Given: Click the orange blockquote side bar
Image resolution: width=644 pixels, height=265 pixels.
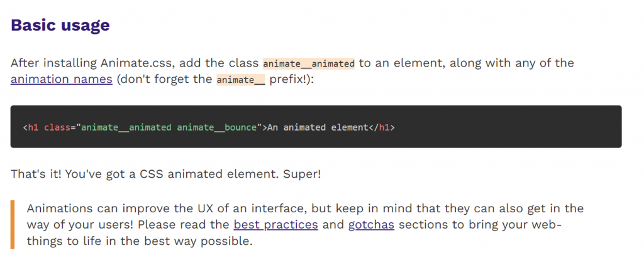Looking at the screenshot, I should tap(12, 224).
